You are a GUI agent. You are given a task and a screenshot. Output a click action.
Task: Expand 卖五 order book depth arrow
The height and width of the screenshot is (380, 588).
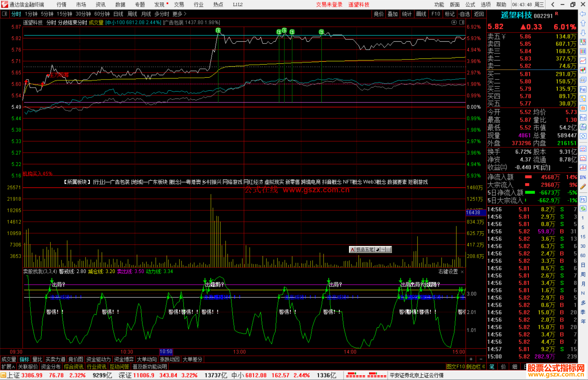tap(504, 37)
